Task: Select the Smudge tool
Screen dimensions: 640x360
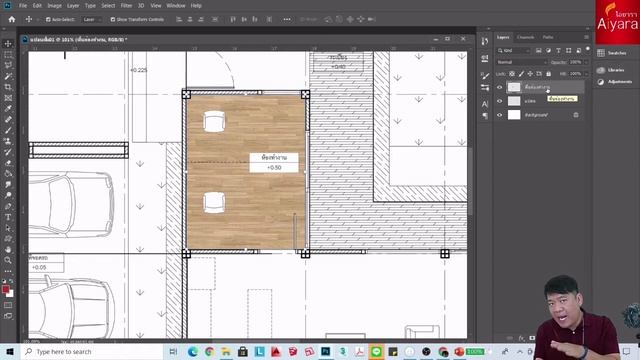Action: click(x=8, y=184)
